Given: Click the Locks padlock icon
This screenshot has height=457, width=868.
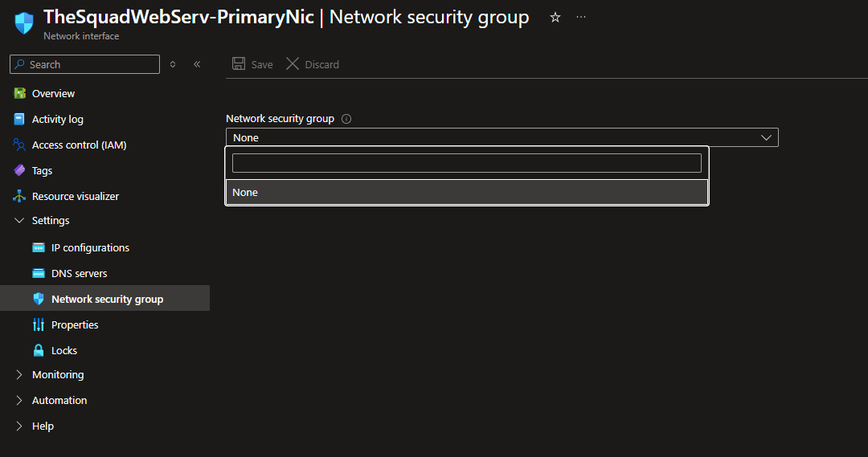Looking at the screenshot, I should tap(39, 350).
